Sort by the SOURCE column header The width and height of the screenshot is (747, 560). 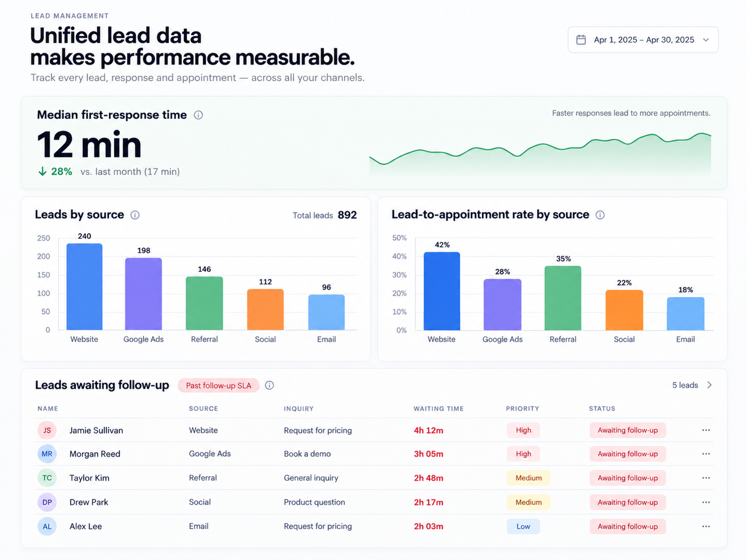coord(203,409)
